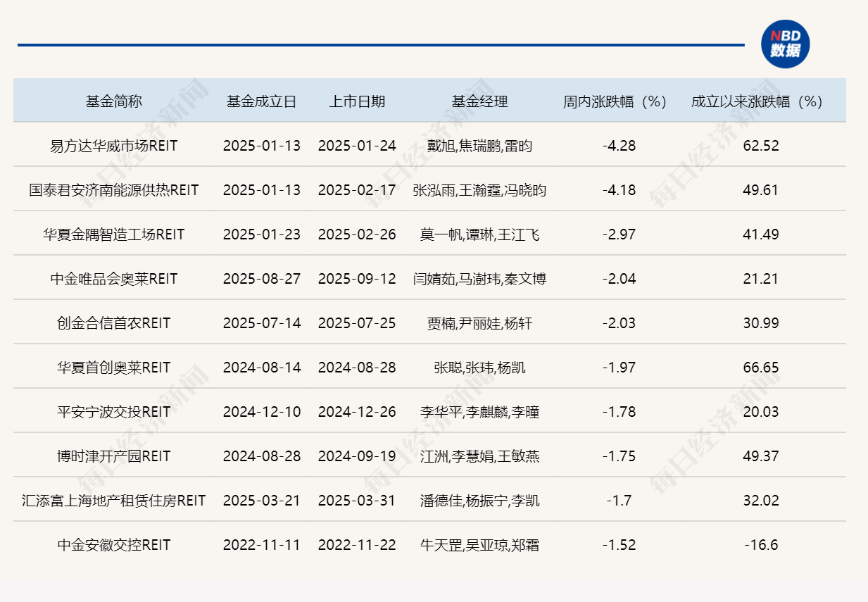Click managers 李华平,李麒麟,李曈

tap(479, 412)
